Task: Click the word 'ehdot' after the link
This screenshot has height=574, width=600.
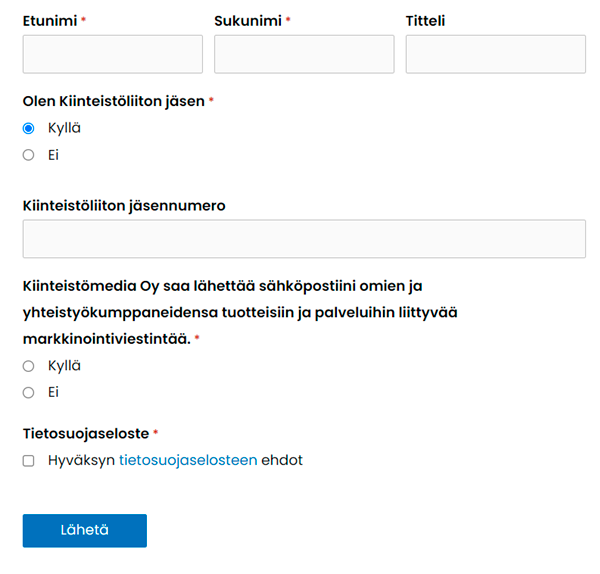Action: point(282,460)
